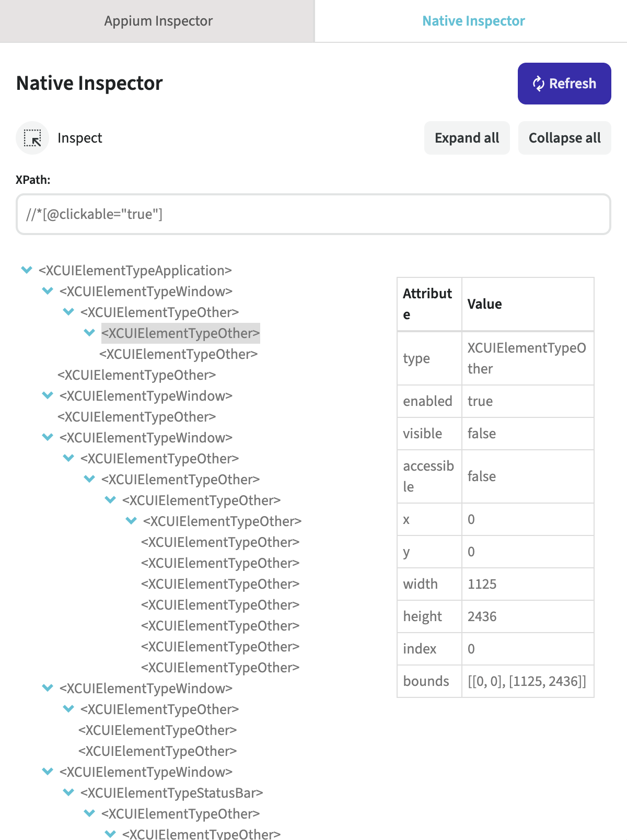Click the Expand all button
Viewport: 627px width, 840px height.
[467, 138]
